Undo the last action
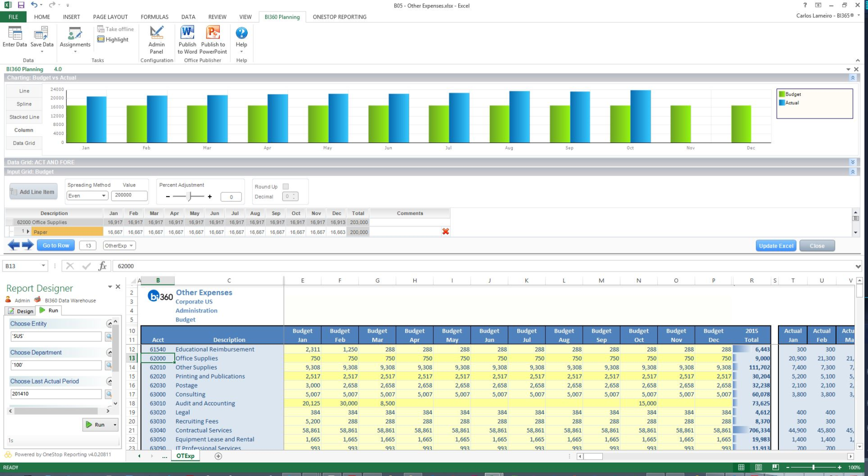This screenshot has height=476, width=868. [34, 5]
